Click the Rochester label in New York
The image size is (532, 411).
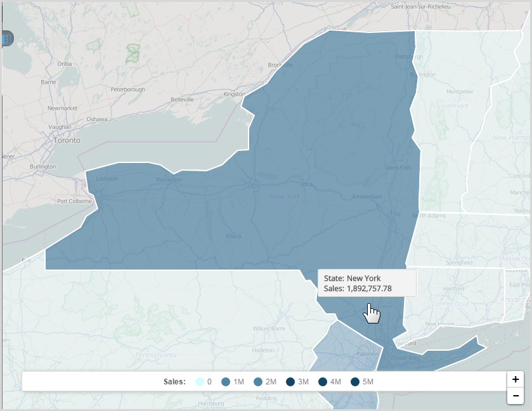[x=169, y=179]
